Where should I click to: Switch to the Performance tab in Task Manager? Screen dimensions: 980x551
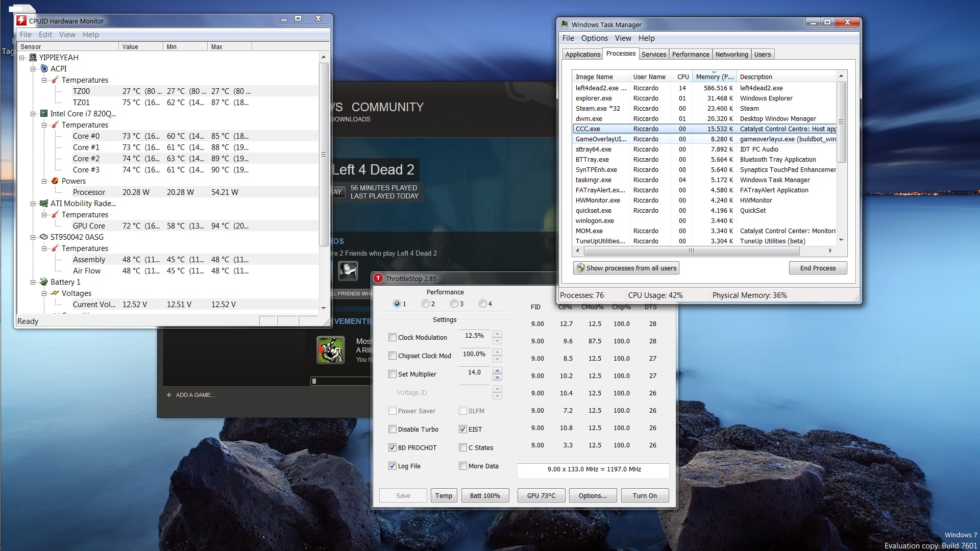pos(691,55)
